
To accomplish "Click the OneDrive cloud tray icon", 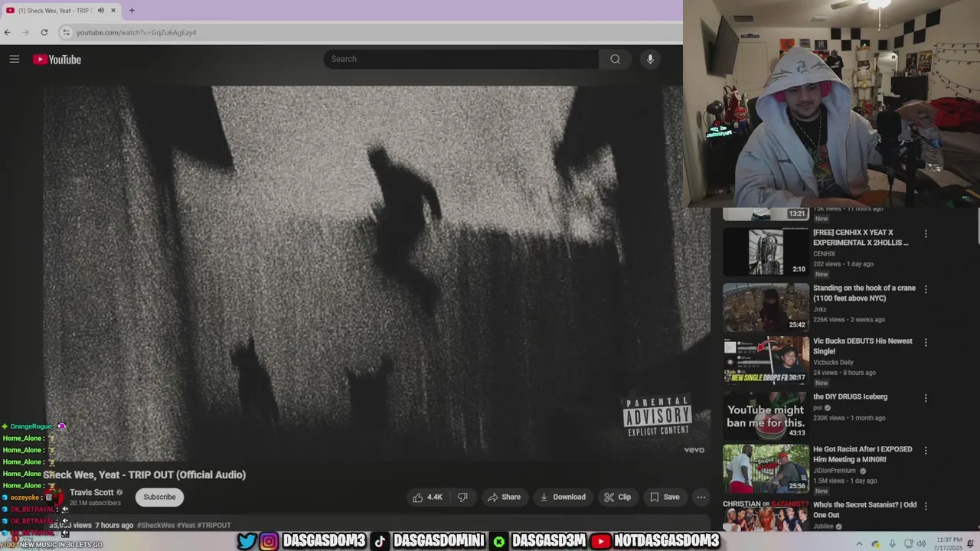I will pyautogui.click(x=875, y=544).
